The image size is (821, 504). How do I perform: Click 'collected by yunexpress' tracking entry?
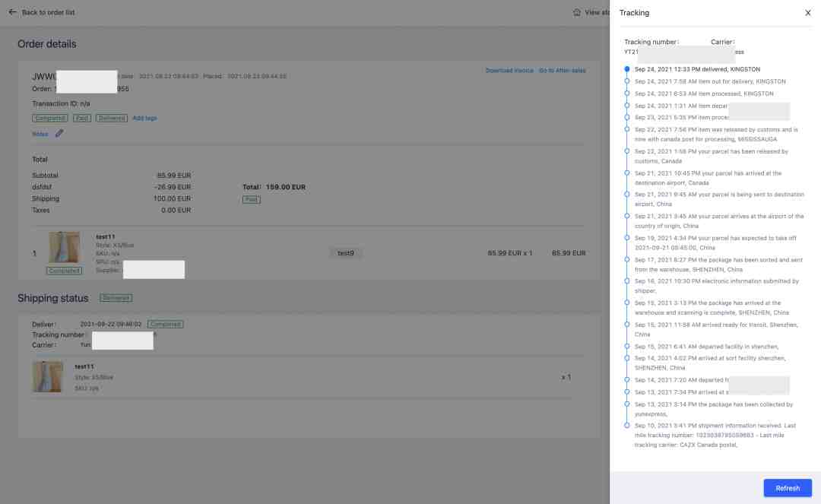click(x=714, y=409)
